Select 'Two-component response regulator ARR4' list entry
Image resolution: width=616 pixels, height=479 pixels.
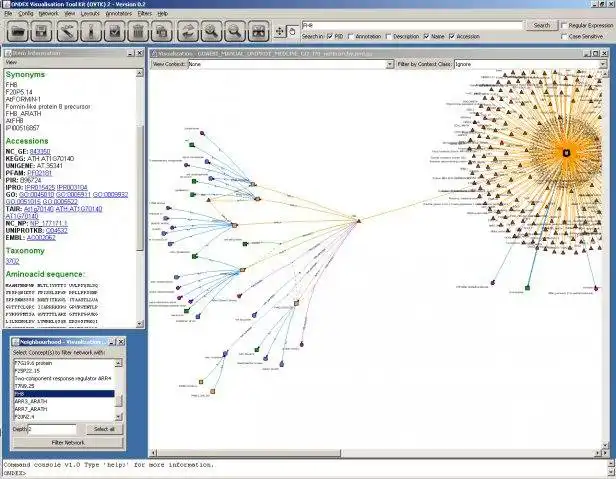(x=63, y=378)
